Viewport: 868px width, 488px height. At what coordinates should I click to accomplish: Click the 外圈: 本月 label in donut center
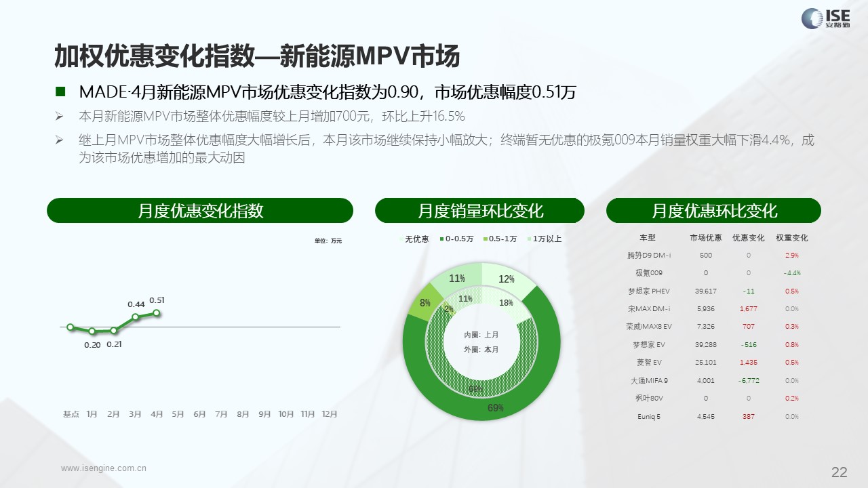coord(481,350)
